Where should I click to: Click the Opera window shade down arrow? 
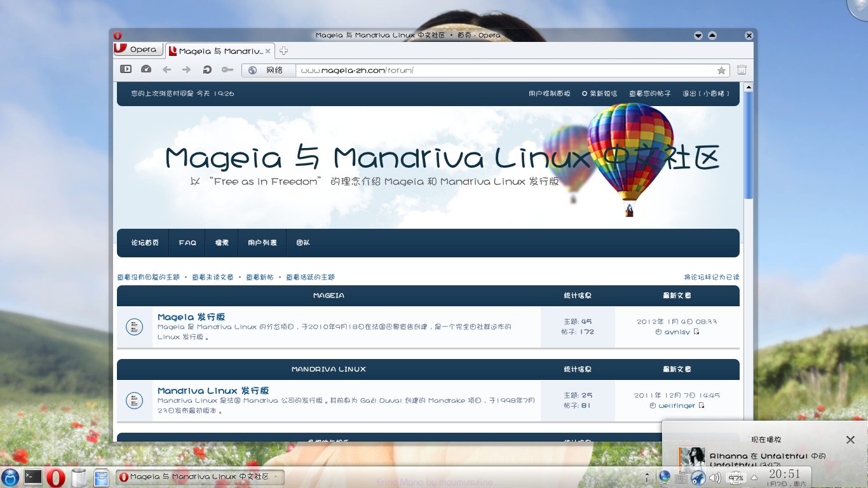[x=698, y=36]
